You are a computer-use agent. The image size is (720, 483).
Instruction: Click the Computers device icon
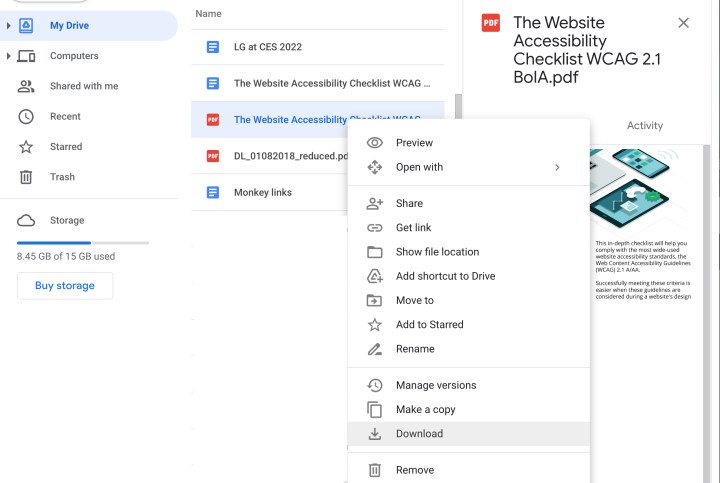(26, 56)
